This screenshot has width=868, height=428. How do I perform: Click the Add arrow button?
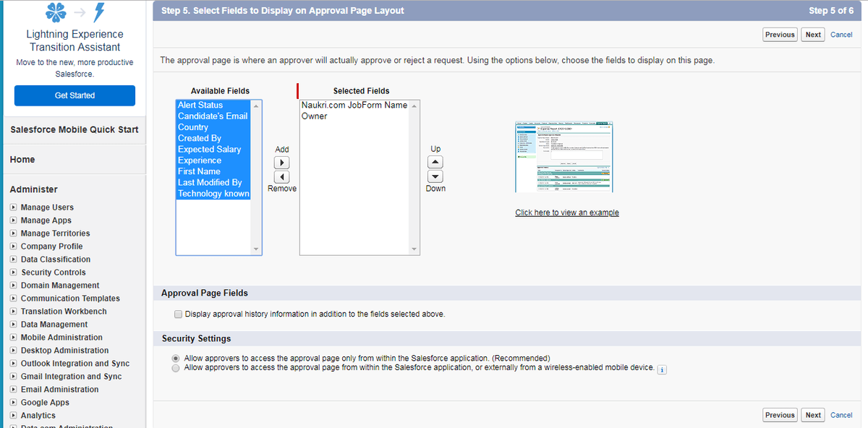282,163
